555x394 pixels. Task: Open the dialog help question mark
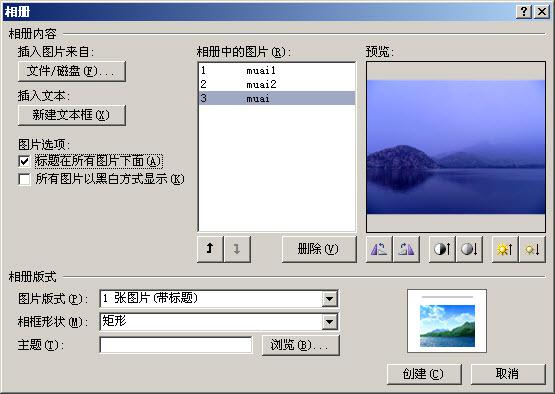point(524,12)
